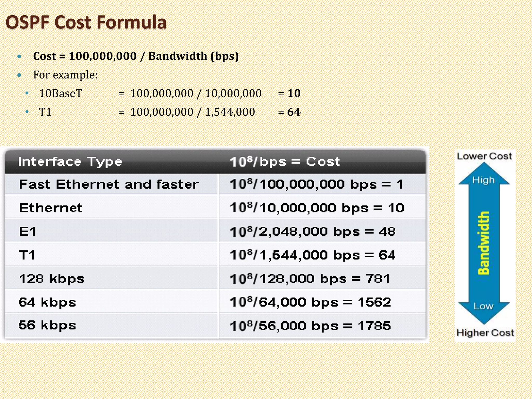Click the '10BaseT' example label

(61, 93)
